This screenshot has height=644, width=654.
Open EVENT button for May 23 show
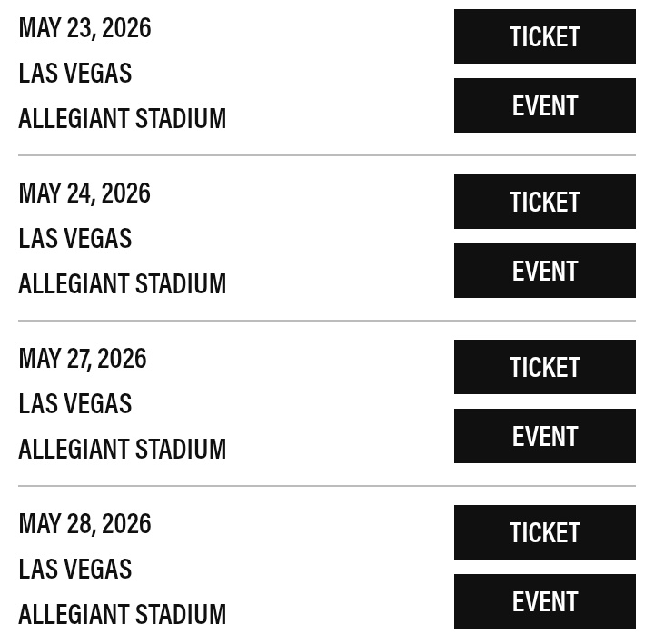pyautogui.click(x=545, y=105)
